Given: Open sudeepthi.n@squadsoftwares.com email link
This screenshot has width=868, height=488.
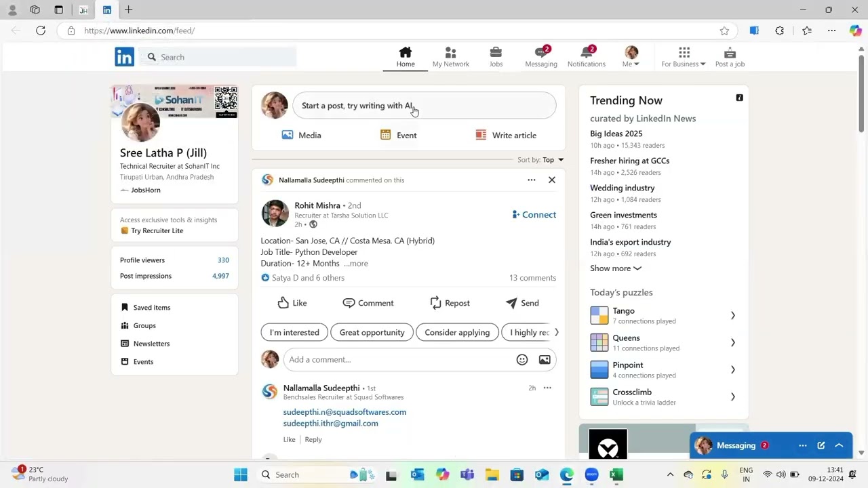Looking at the screenshot, I should pos(344,411).
